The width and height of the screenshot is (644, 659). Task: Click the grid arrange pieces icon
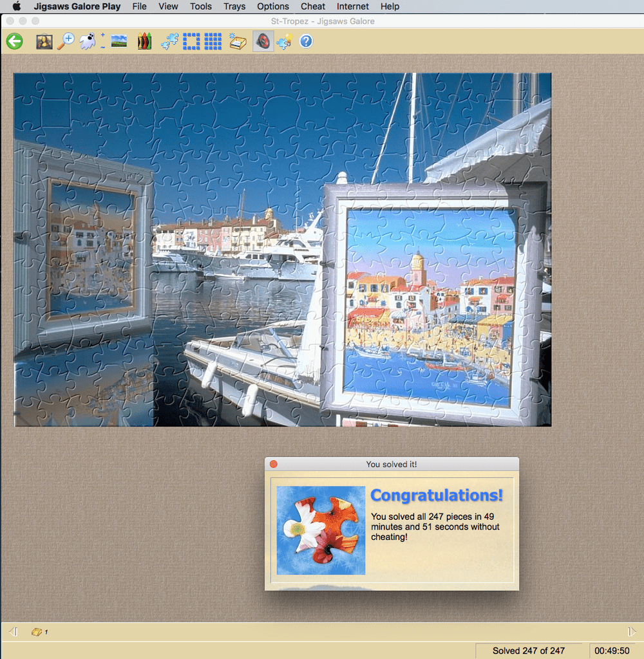click(x=213, y=42)
